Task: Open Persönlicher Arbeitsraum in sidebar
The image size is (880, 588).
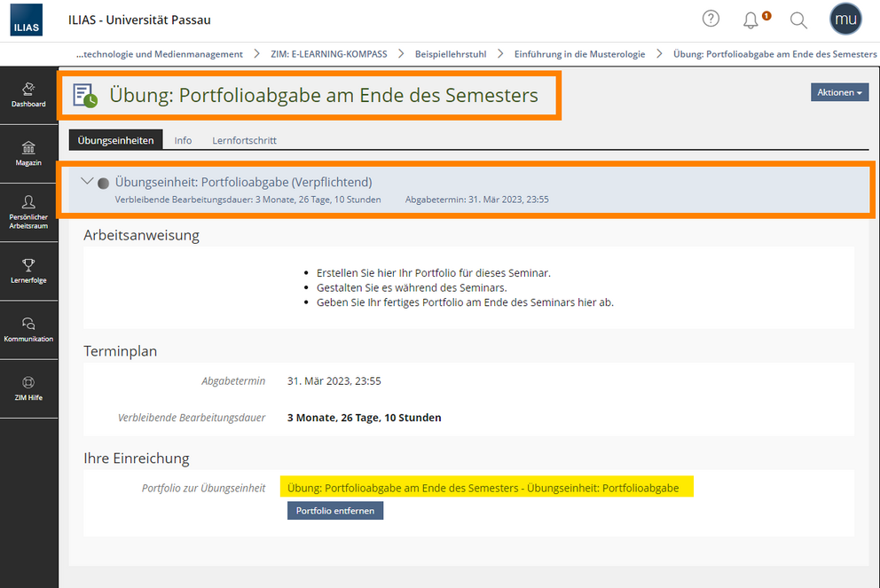Action: 28,213
